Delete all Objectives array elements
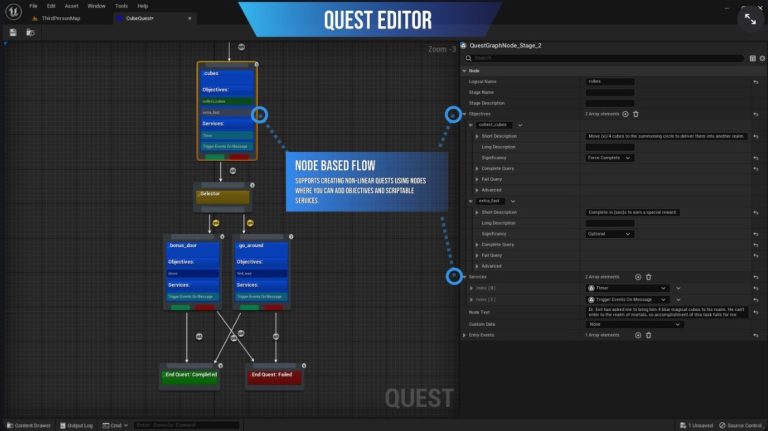Viewport: 768px width, 431px height. point(636,114)
